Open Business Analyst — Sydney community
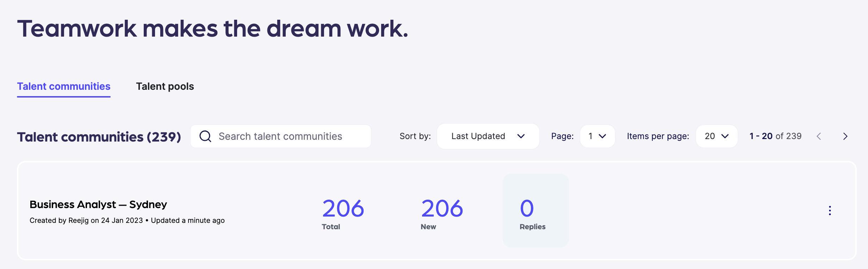Screen dimensions: 868x269 (x=98, y=205)
